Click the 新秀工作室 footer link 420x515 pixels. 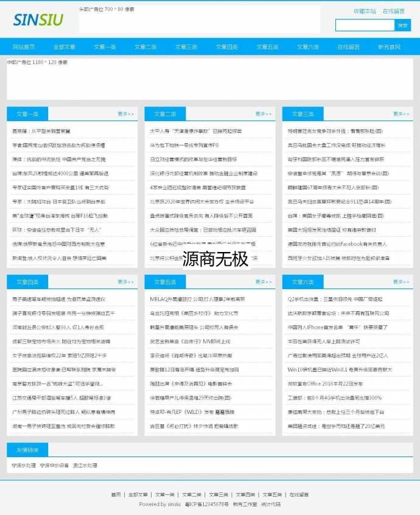pyautogui.click(x=245, y=504)
